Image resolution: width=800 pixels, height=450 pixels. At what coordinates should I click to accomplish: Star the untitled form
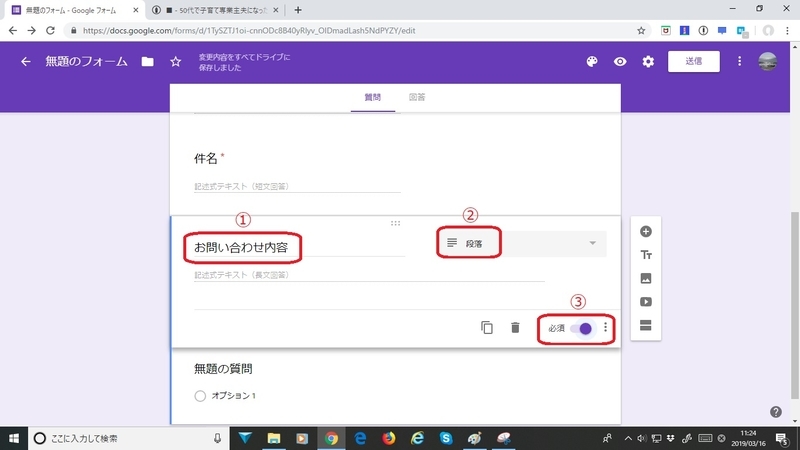pos(176,62)
